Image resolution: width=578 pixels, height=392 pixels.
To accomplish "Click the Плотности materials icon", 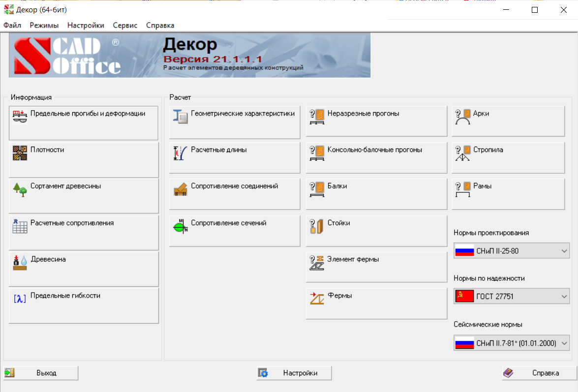I will click(20, 153).
